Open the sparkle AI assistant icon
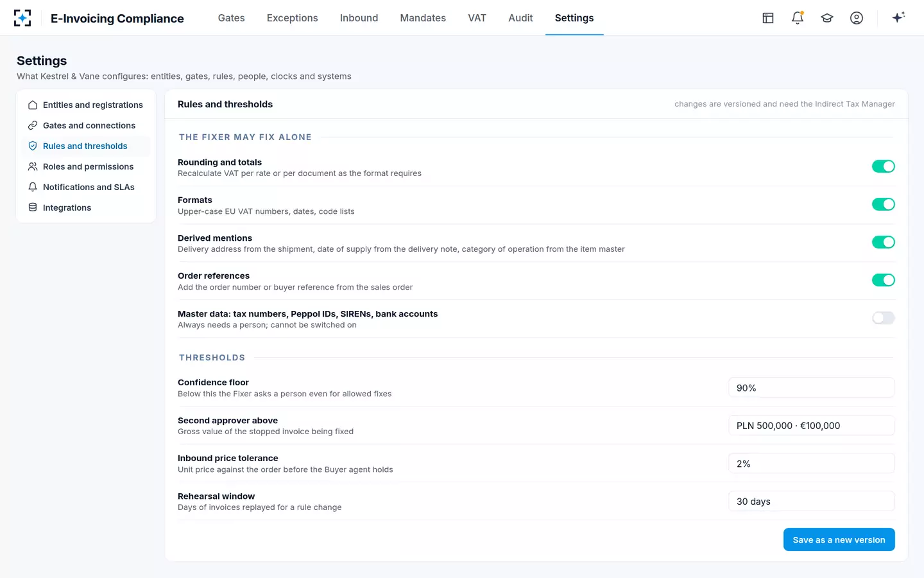This screenshot has height=578, width=924. pos(898,17)
